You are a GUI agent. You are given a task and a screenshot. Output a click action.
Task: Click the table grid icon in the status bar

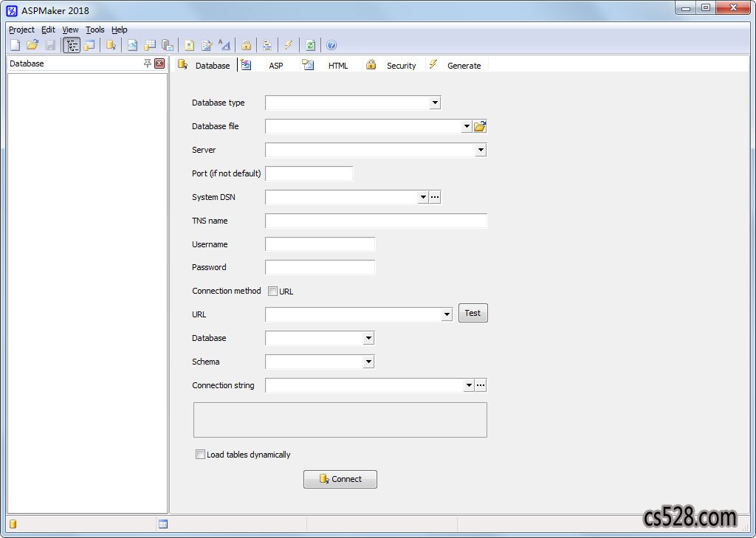(163, 524)
